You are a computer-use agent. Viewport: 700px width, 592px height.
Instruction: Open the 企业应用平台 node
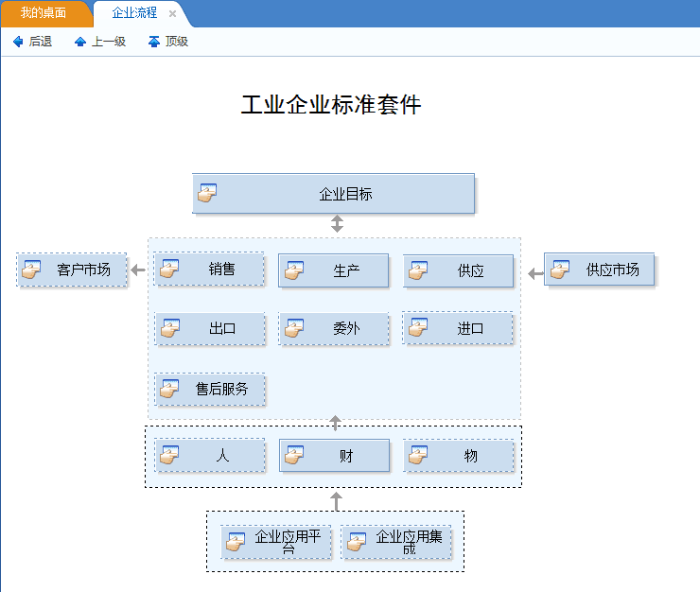[276, 543]
